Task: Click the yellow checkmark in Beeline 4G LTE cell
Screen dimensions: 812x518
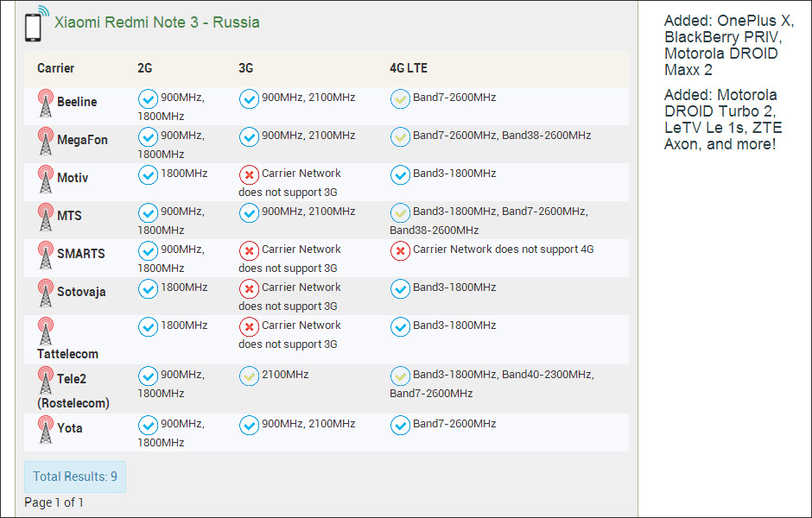Action: [400, 98]
